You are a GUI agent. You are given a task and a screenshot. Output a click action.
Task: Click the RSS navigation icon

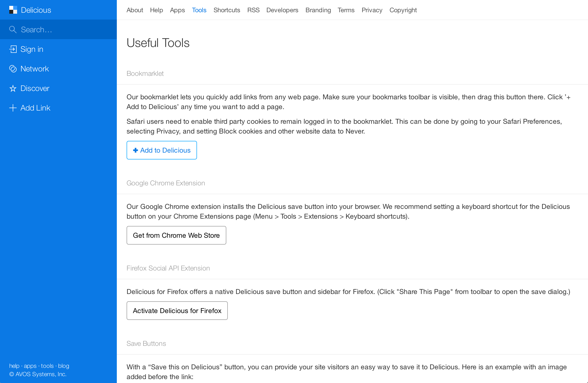253,10
